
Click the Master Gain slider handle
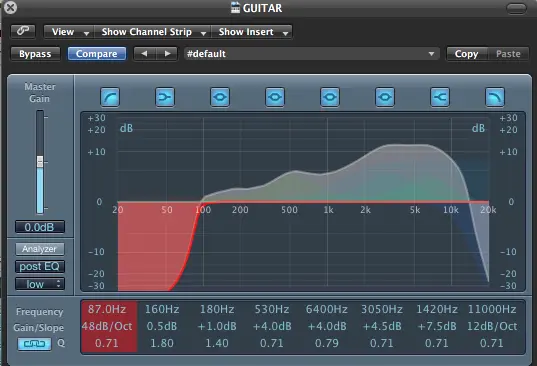click(x=40, y=161)
